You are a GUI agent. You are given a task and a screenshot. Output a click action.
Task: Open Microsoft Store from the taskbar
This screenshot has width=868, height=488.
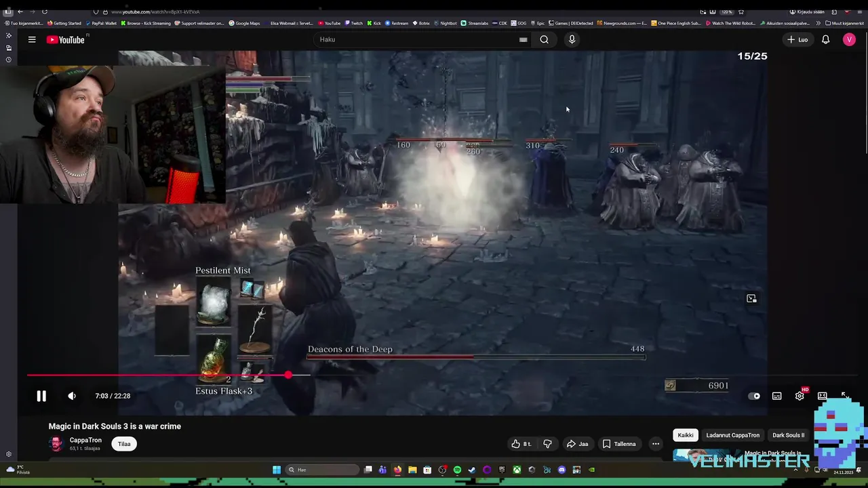tap(427, 470)
